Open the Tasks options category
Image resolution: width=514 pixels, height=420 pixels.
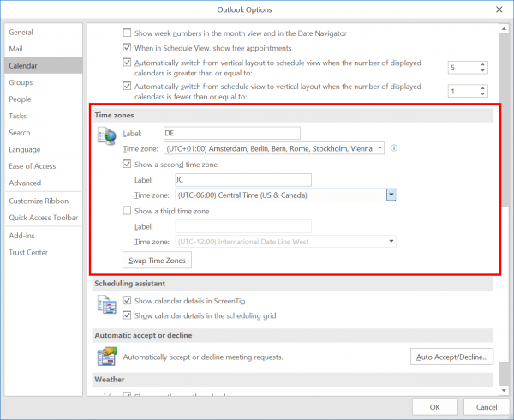(44, 116)
